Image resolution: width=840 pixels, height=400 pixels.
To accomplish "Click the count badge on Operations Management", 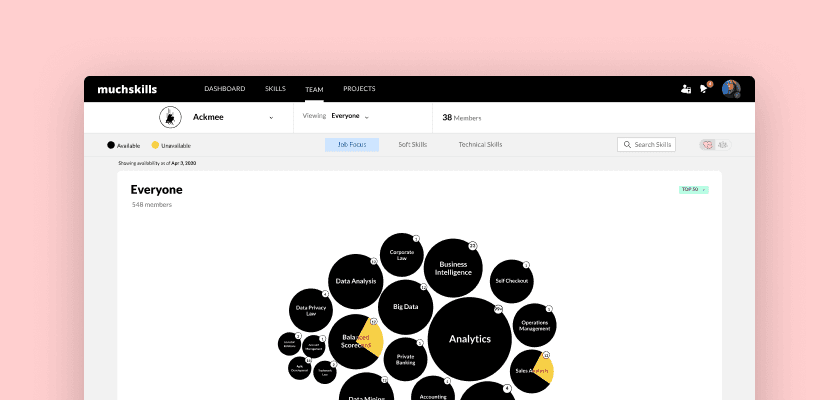I will point(549,309).
